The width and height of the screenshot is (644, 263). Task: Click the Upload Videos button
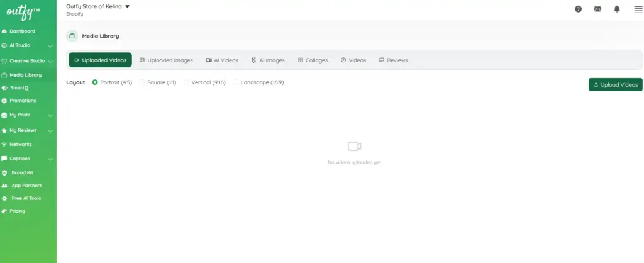pyautogui.click(x=615, y=85)
